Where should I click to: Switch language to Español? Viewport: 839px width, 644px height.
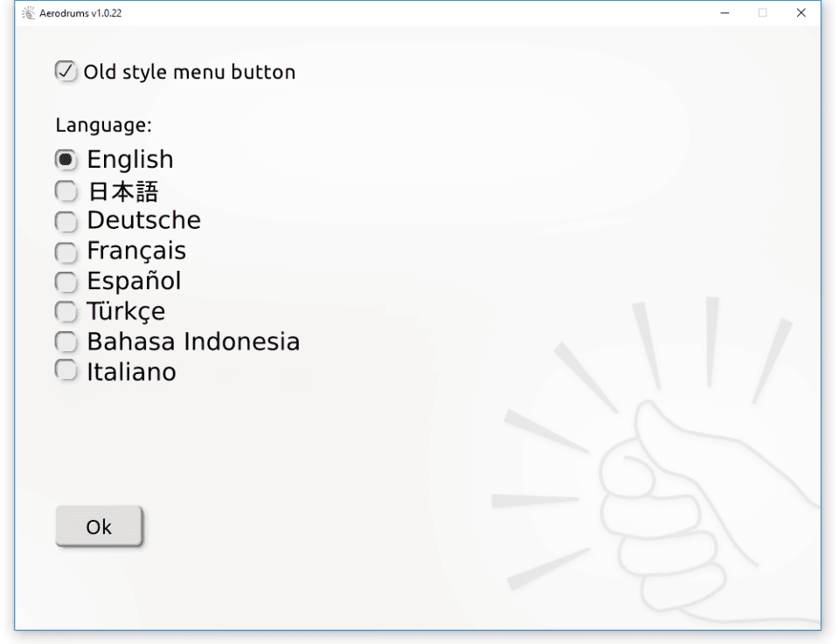click(66, 281)
